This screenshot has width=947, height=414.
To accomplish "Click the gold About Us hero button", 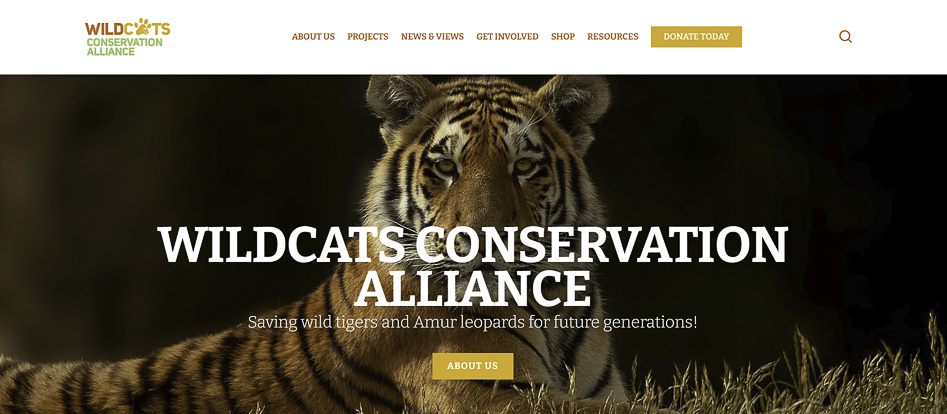I will click(x=473, y=366).
